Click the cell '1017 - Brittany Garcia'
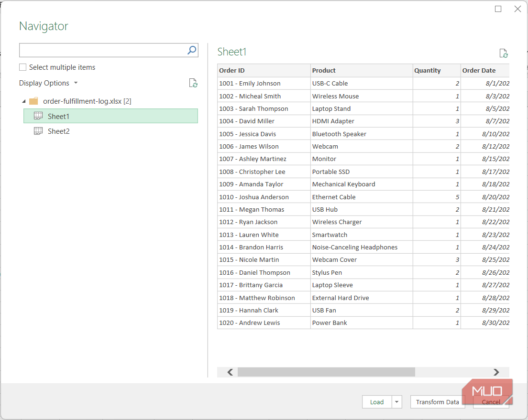This screenshot has width=528, height=420. click(264, 285)
